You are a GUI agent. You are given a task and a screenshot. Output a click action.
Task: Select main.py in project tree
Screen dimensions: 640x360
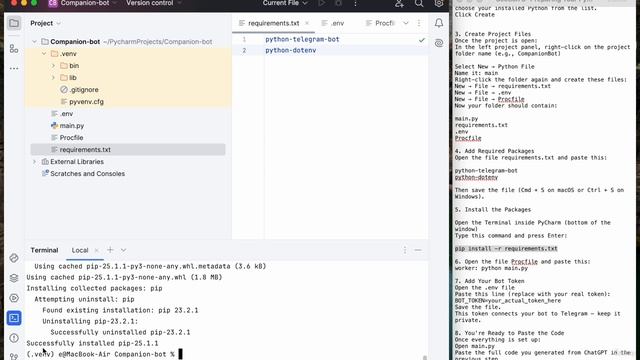[67, 126]
